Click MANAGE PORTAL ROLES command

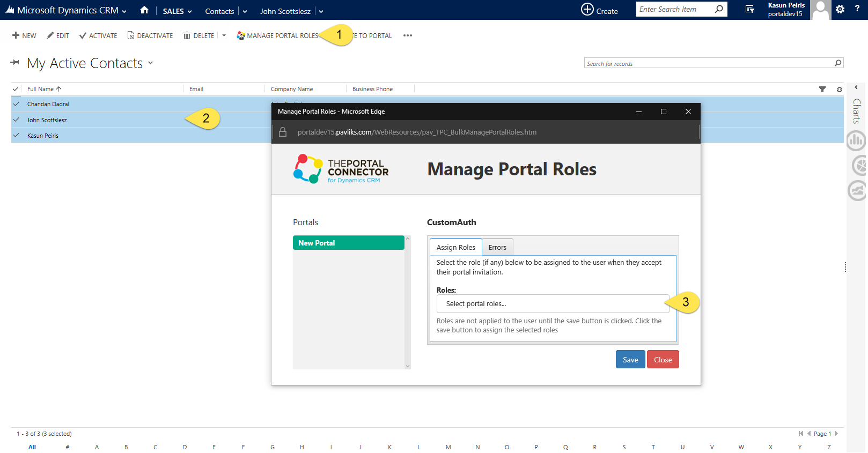tap(278, 36)
